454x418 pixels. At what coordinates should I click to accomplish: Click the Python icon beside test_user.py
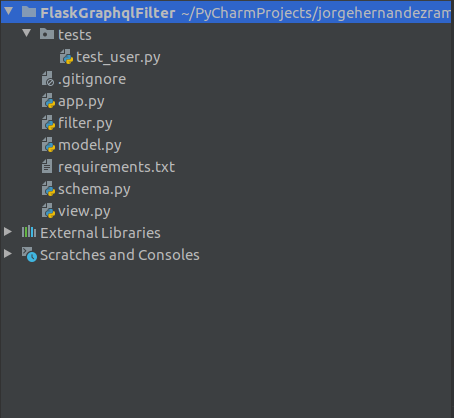click(x=66, y=56)
